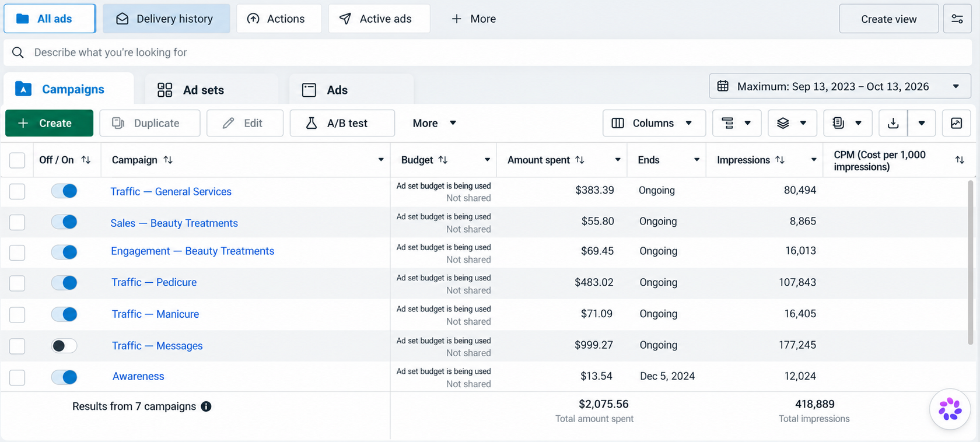Click the Create view button
The image size is (980, 442).
click(x=889, y=19)
